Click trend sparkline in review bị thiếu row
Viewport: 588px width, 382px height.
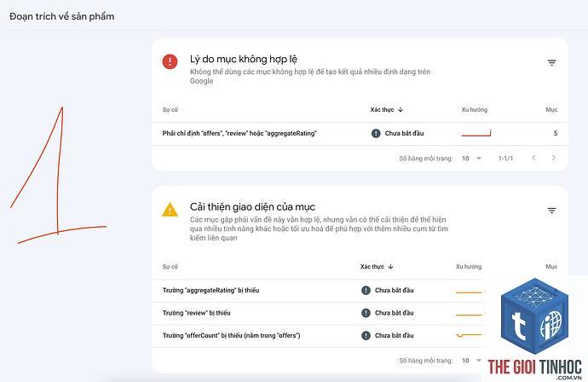(470, 313)
